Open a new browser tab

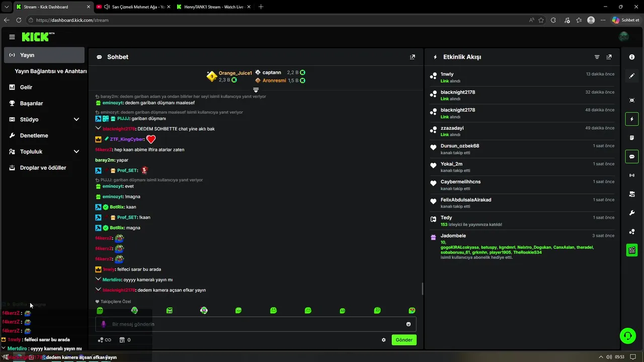tap(261, 7)
